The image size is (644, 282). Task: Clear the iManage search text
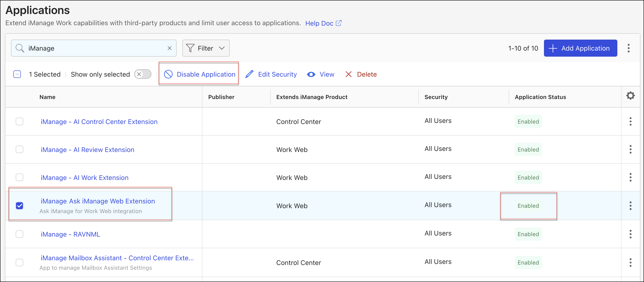169,48
